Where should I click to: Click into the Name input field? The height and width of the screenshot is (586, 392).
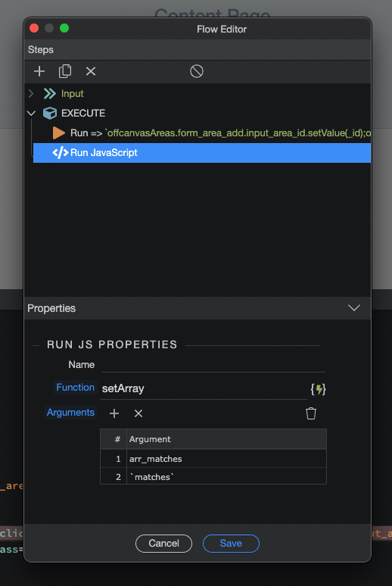[213, 365]
